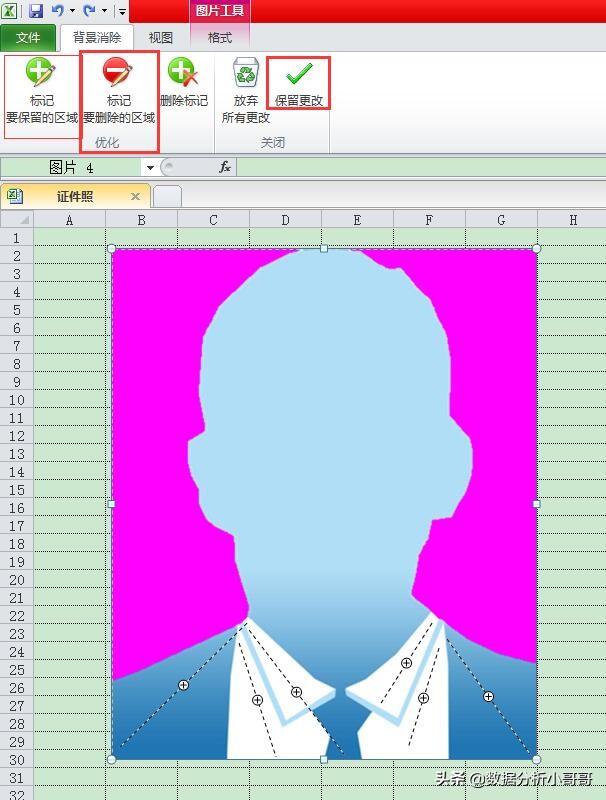Image resolution: width=606 pixels, height=800 pixels.
Task: Select column A header
Action: point(69,220)
